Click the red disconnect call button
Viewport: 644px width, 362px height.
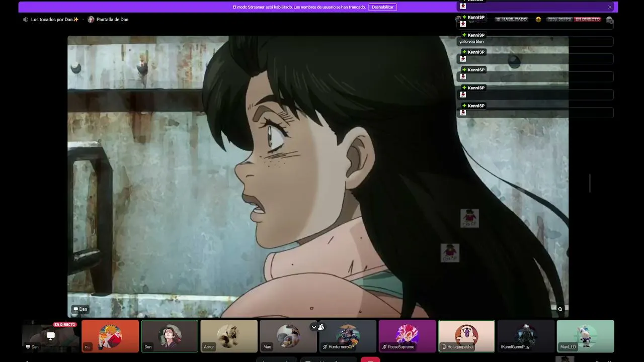(x=370, y=359)
